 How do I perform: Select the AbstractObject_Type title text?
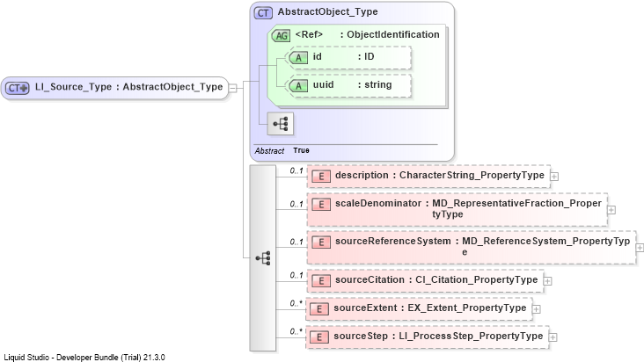pos(328,12)
